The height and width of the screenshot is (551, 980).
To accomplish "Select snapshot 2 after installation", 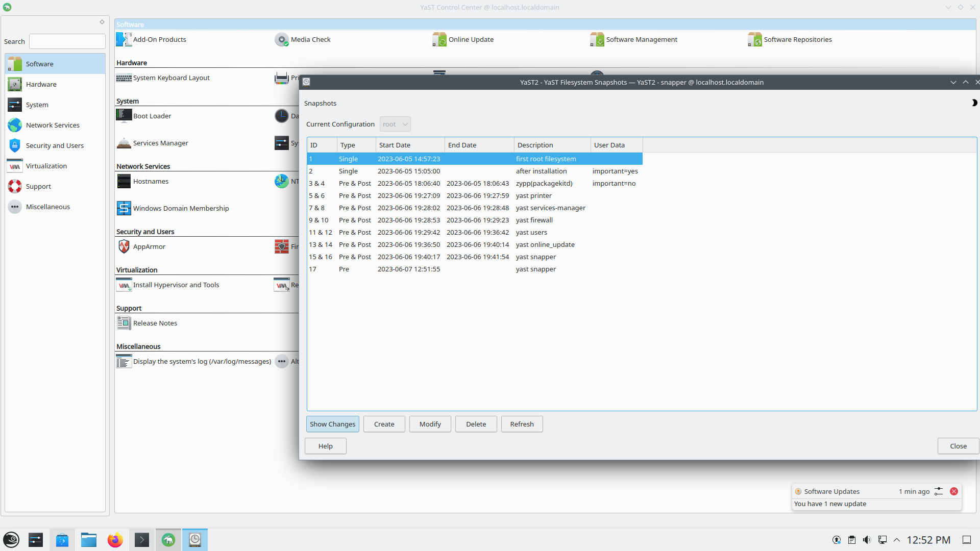I will click(x=475, y=171).
